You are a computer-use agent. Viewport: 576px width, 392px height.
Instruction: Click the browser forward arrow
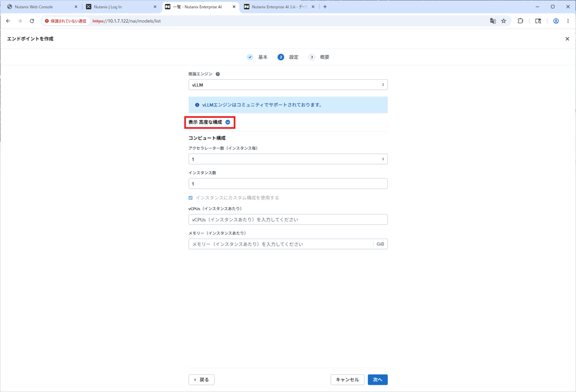(20, 21)
